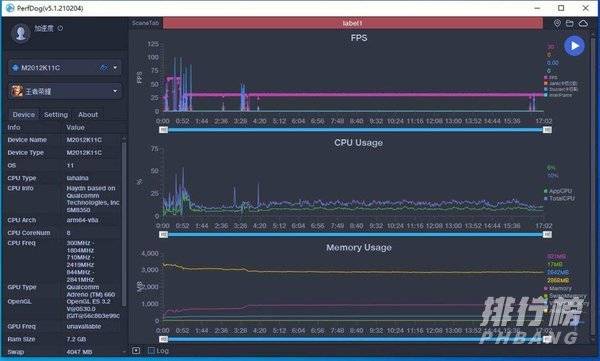Click the game app icon beside 王者荣耀
This screenshot has height=361, width=600.
click(17, 91)
